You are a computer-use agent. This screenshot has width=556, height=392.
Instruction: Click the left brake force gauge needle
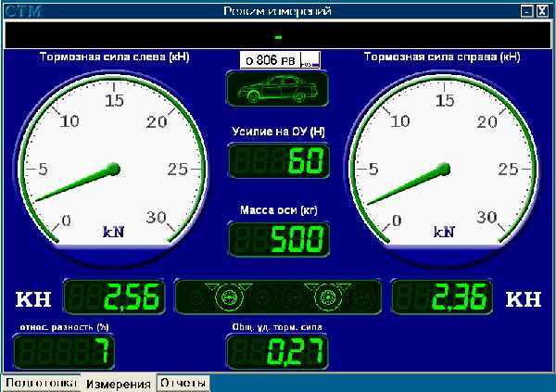74,183
